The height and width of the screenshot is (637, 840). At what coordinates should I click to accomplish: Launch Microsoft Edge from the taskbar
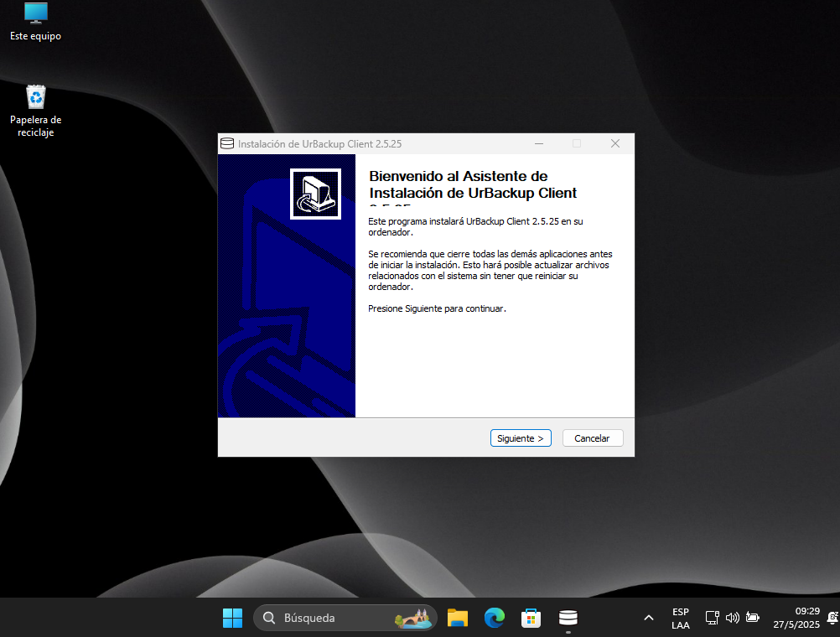coord(494,618)
